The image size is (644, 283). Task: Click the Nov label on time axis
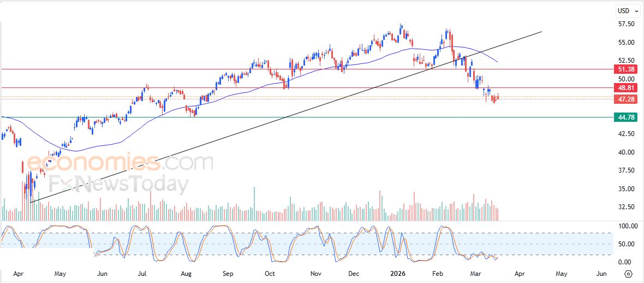point(315,273)
